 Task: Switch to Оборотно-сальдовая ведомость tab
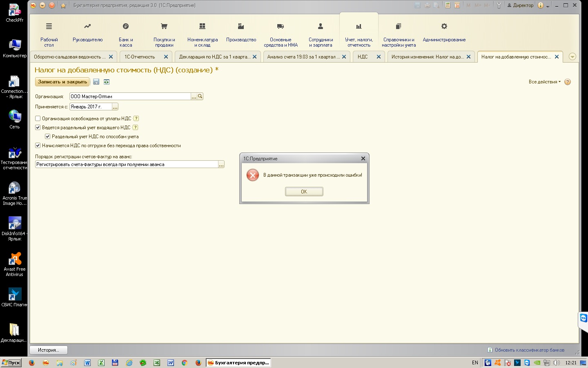[x=69, y=57]
